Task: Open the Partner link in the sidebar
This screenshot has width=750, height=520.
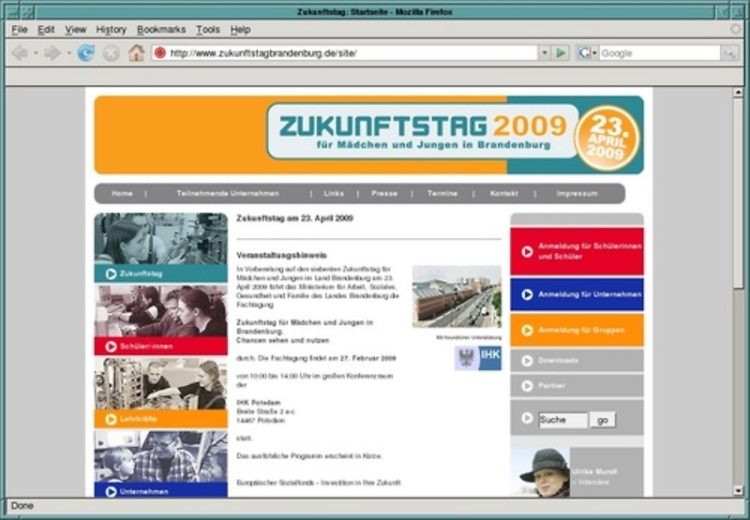Action: 551,385
